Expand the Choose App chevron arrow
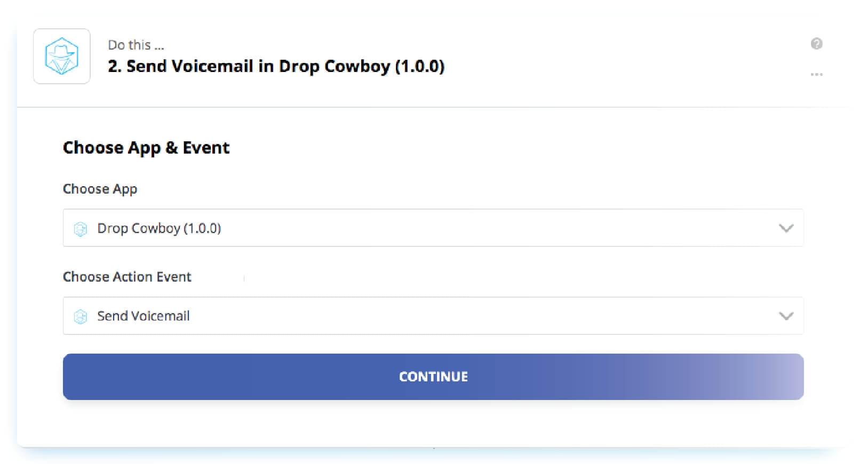 (786, 228)
